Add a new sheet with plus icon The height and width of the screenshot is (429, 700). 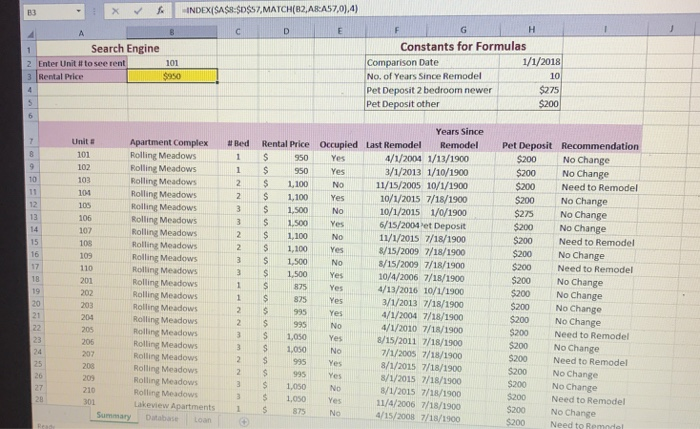coord(244,421)
